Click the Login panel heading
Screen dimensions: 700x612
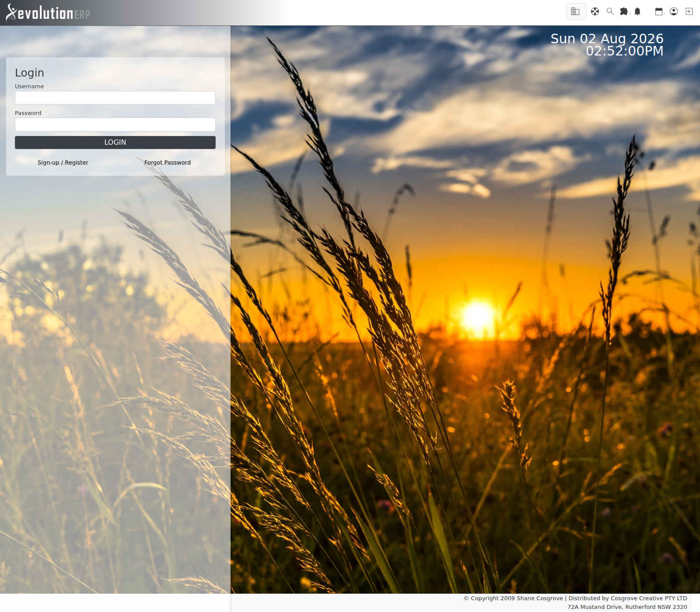pyautogui.click(x=29, y=73)
